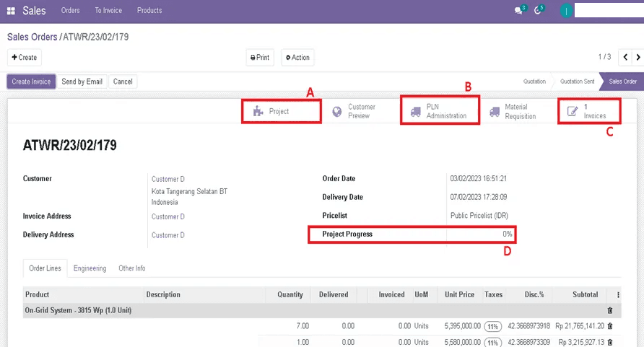Open the To Invoice menu

tap(108, 11)
